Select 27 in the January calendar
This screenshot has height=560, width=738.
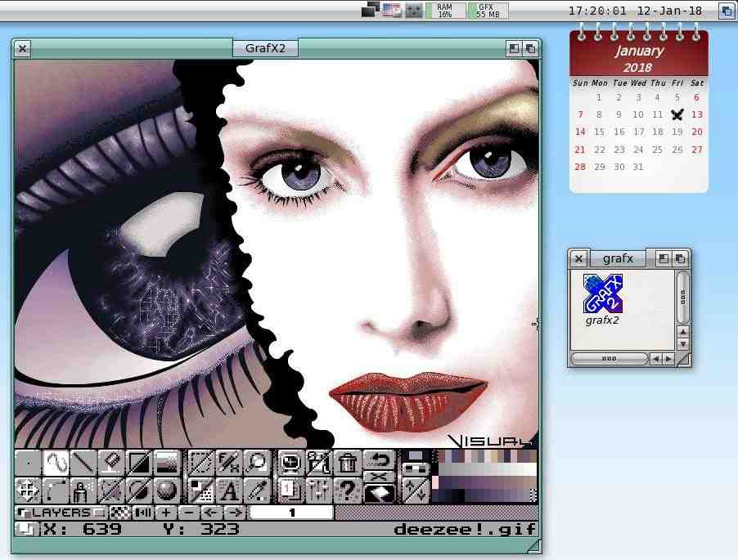[x=696, y=150]
